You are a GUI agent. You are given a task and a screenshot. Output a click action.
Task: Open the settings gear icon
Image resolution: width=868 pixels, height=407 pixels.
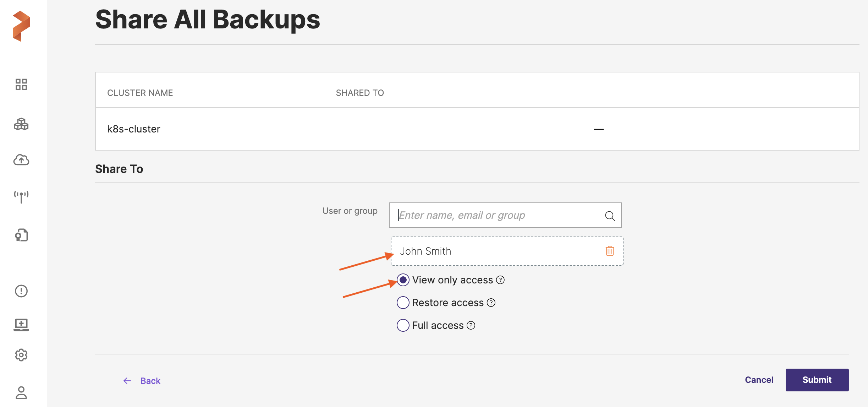(21, 355)
